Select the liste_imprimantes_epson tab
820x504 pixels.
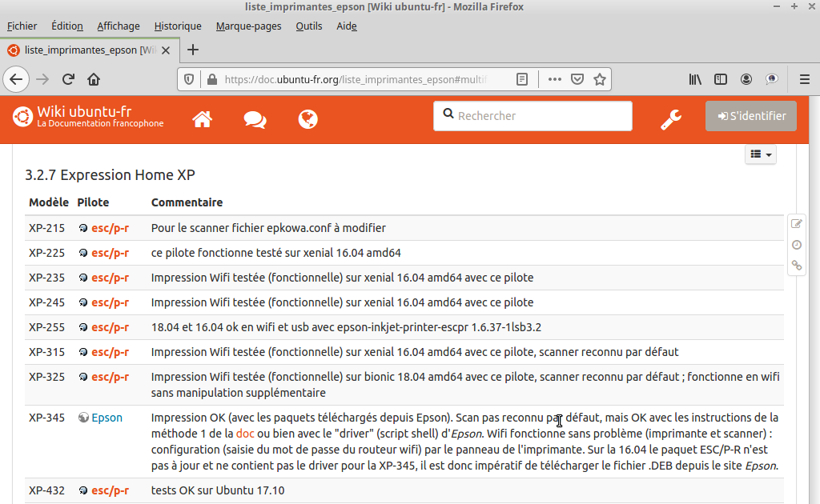point(90,50)
